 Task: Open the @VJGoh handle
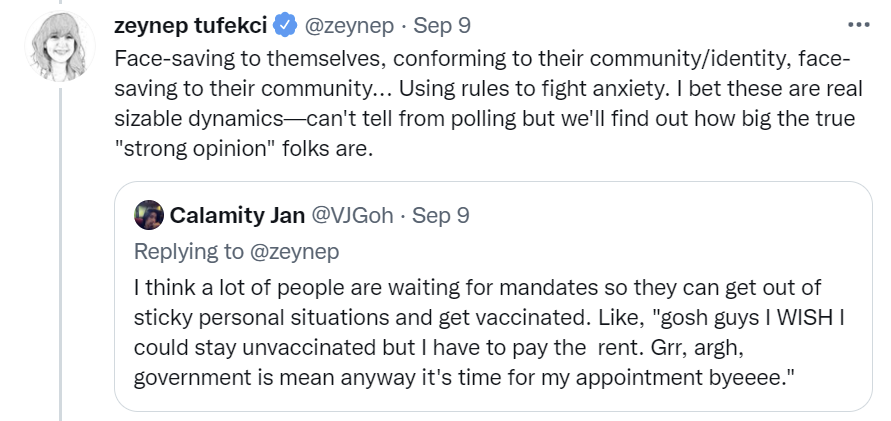pos(352,215)
